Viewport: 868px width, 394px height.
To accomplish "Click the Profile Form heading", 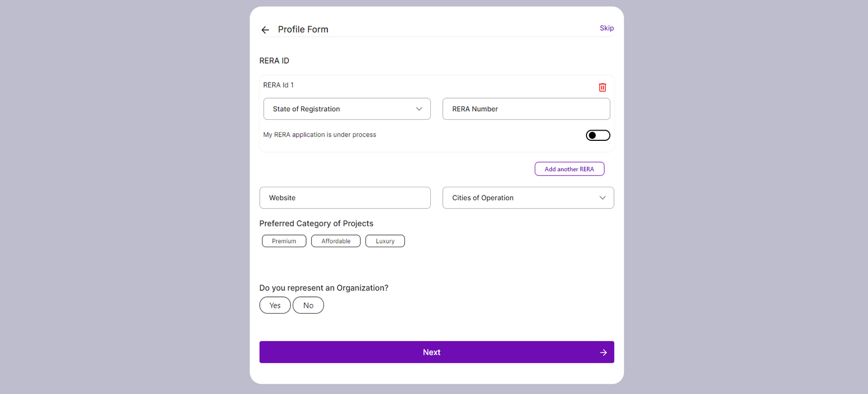I will (303, 30).
